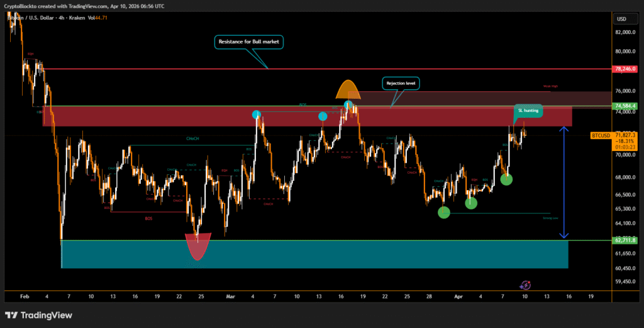Select the teal support zone rectangle
The height and width of the screenshot is (328, 644).
314,254
